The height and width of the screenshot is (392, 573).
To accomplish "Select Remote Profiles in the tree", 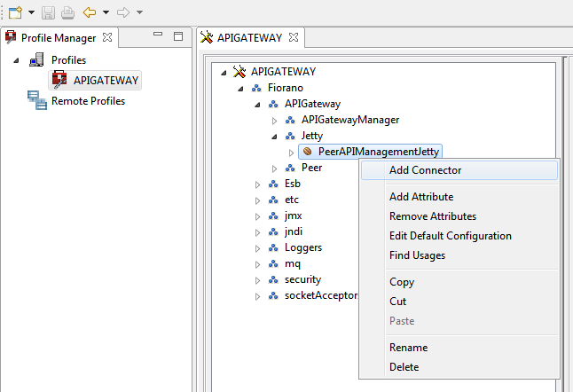I will [88, 101].
